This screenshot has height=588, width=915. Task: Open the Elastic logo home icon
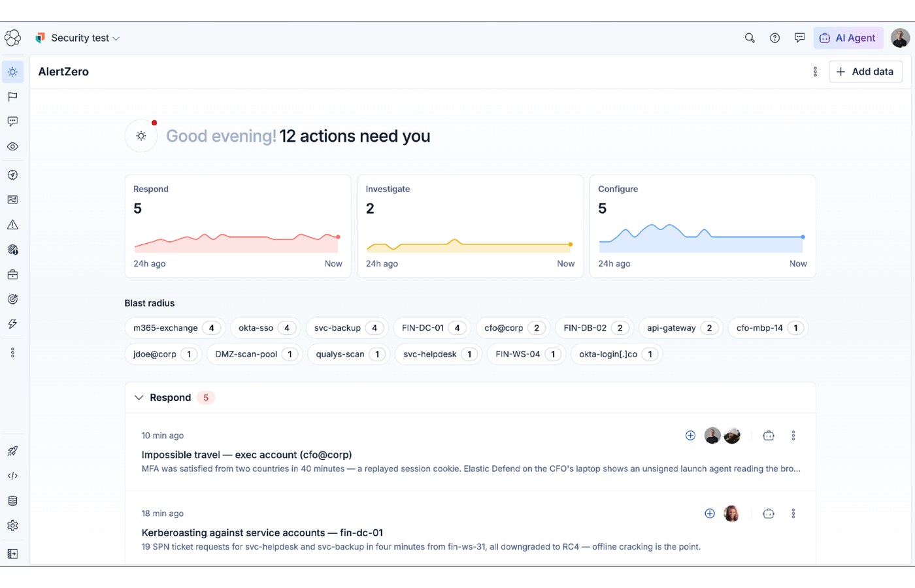pyautogui.click(x=12, y=38)
